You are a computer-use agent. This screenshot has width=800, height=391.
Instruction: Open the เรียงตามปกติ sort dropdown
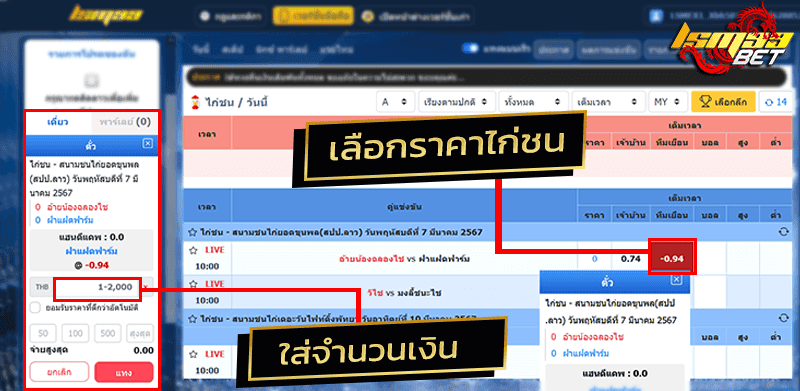coord(456,102)
